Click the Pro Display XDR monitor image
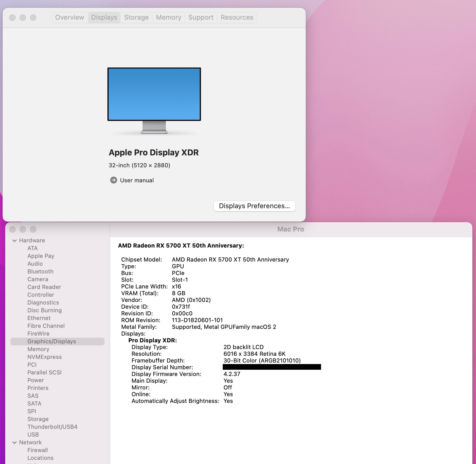The height and width of the screenshot is (464, 476). [x=154, y=100]
